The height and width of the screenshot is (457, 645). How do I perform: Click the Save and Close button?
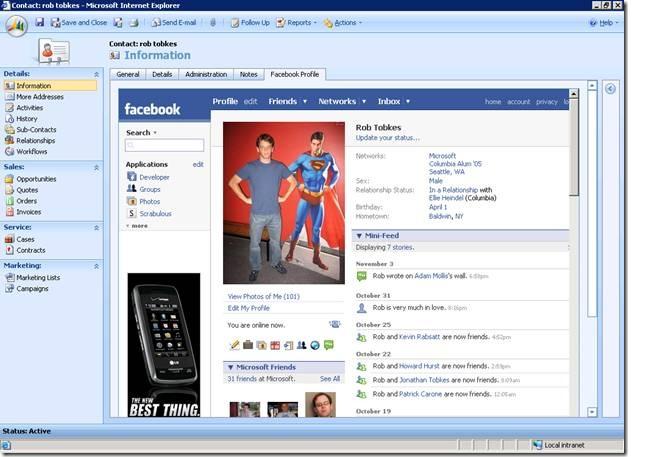coord(78,22)
